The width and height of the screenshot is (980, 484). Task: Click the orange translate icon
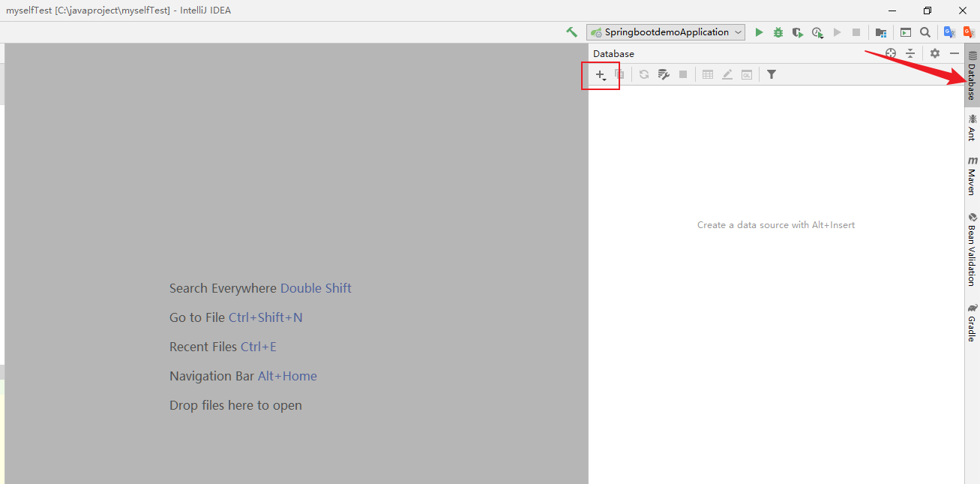(969, 32)
